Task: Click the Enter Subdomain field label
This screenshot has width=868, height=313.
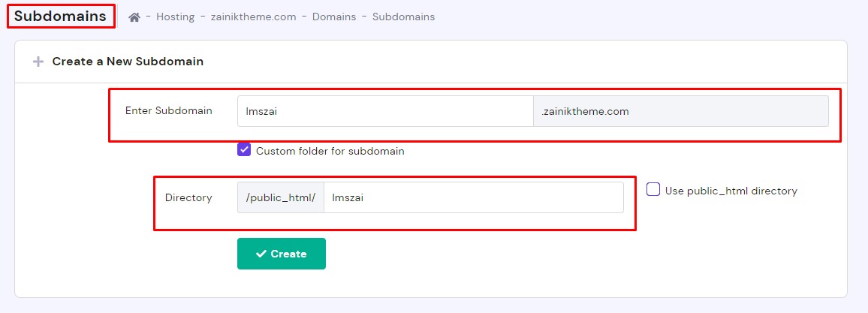Action: [169, 110]
